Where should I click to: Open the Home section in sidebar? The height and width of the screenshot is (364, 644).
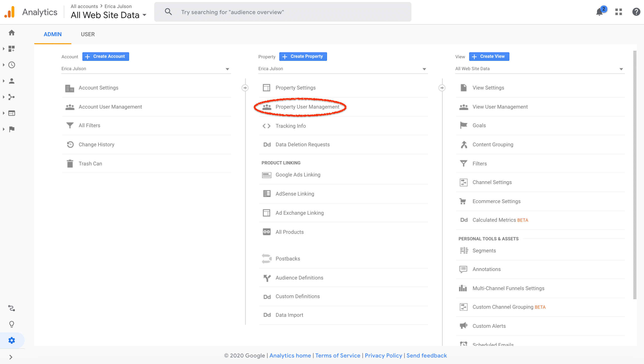coord(12,33)
